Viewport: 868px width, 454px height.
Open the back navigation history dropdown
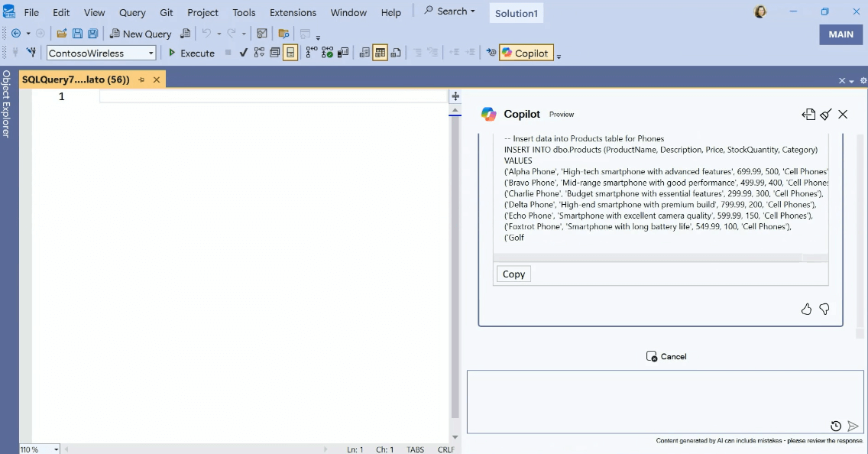click(x=28, y=34)
